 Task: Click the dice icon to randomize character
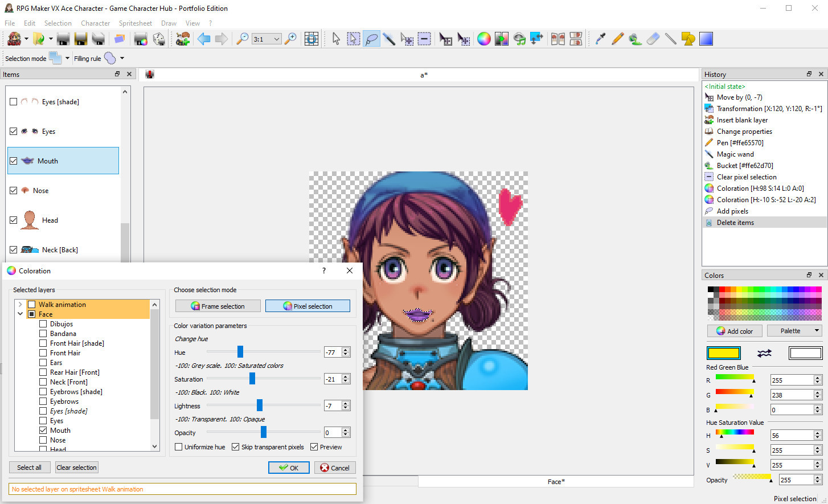(158, 38)
